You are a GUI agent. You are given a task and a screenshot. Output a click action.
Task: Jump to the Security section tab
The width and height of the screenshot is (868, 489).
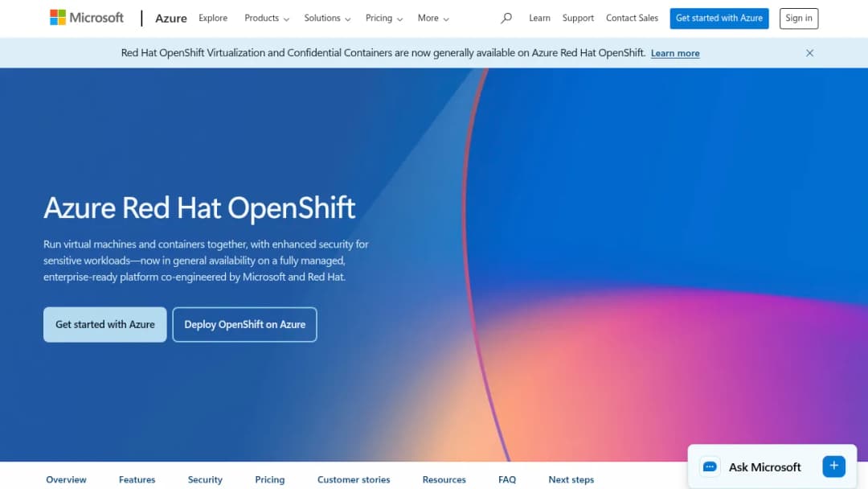click(205, 479)
